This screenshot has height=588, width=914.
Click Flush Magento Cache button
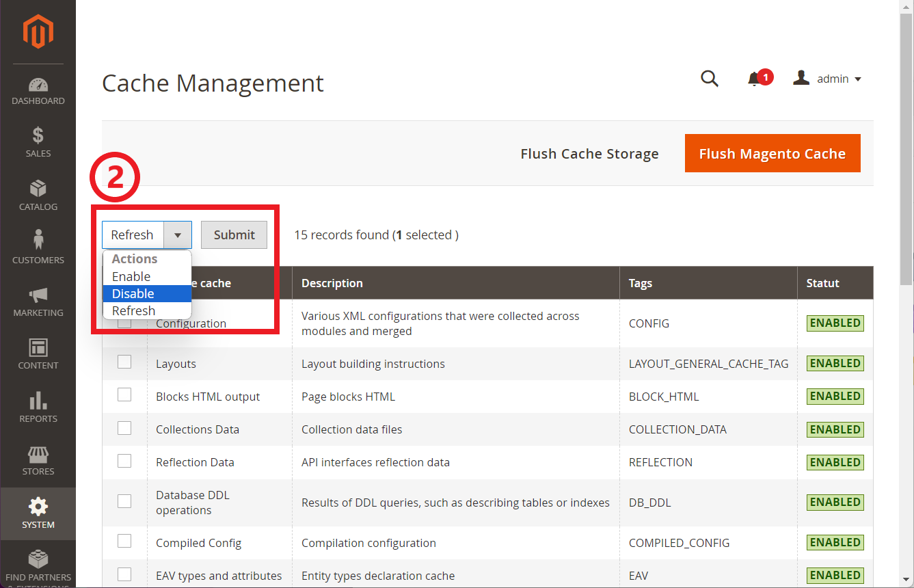pos(772,153)
